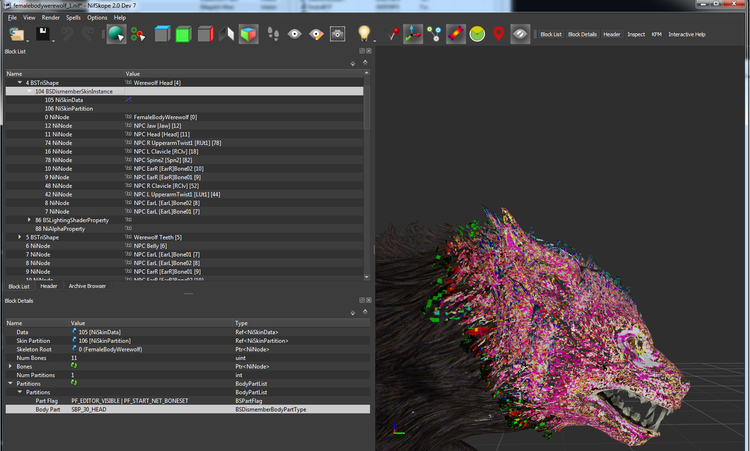Image resolution: width=750 pixels, height=451 pixels.
Task: Click the Save floppy disk icon
Action: tap(43, 34)
